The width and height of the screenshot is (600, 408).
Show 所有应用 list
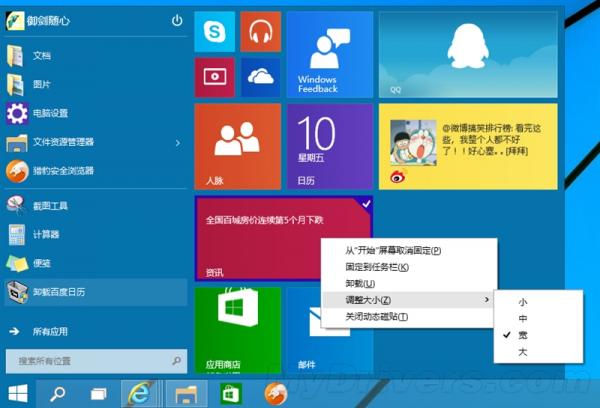click(54, 330)
